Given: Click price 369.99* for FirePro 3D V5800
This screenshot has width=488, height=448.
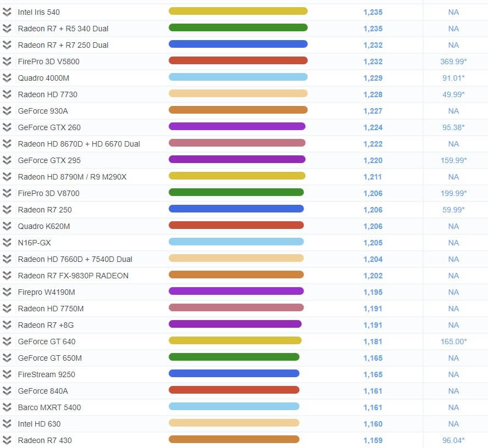Looking at the screenshot, I should (453, 61).
